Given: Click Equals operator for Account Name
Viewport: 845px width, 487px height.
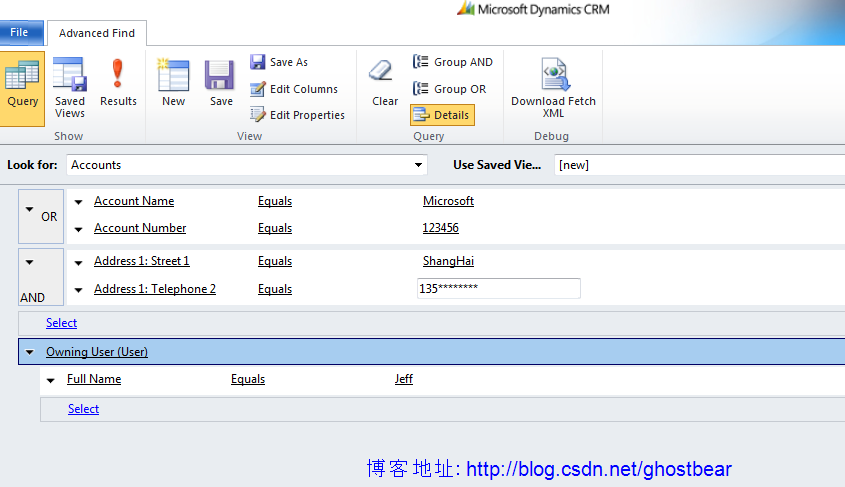Looking at the screenshot, I should tap(275, 201).
